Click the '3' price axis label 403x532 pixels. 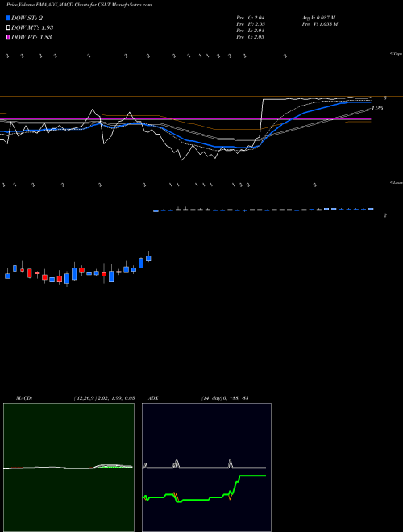coord(384,98)
